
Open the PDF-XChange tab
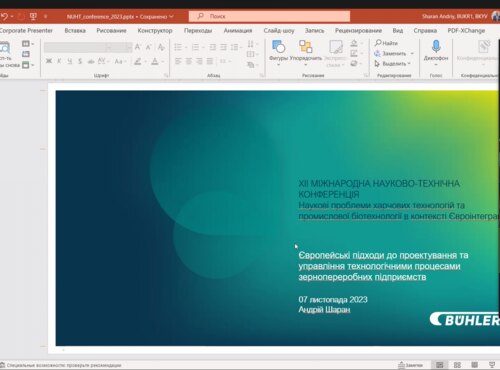(466, 31)
